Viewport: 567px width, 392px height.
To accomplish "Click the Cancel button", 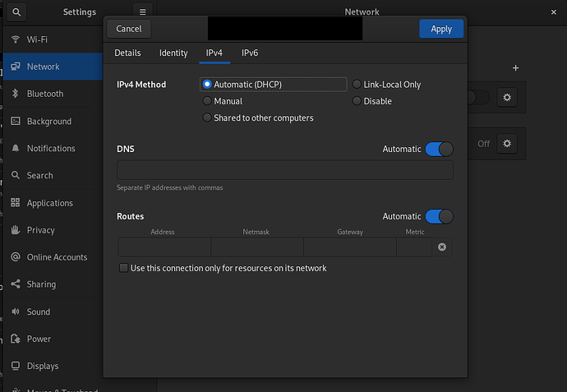I will click(x=129, y=29).
